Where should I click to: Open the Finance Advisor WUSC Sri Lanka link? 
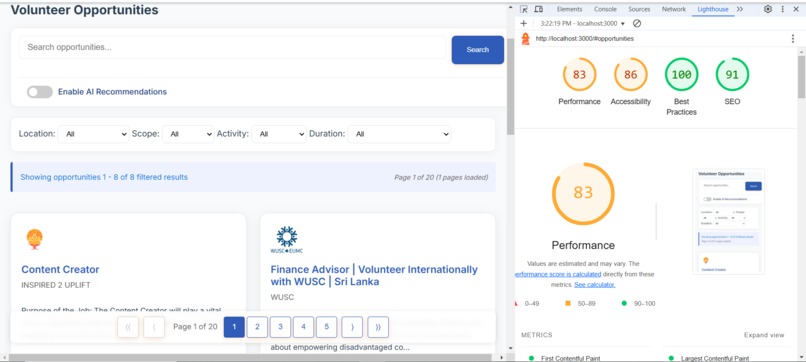(x=374, y=276)
